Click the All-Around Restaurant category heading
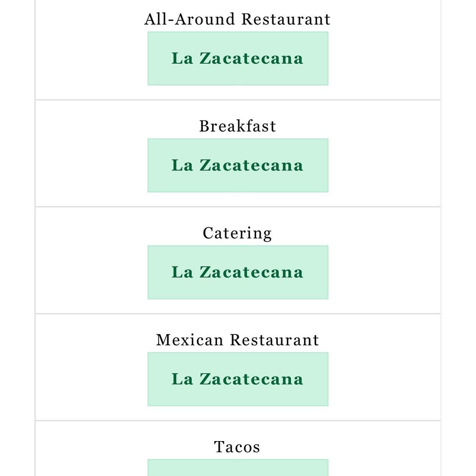Image resolution: width=476 pixels, height=476 pixels. coord(237,19)
